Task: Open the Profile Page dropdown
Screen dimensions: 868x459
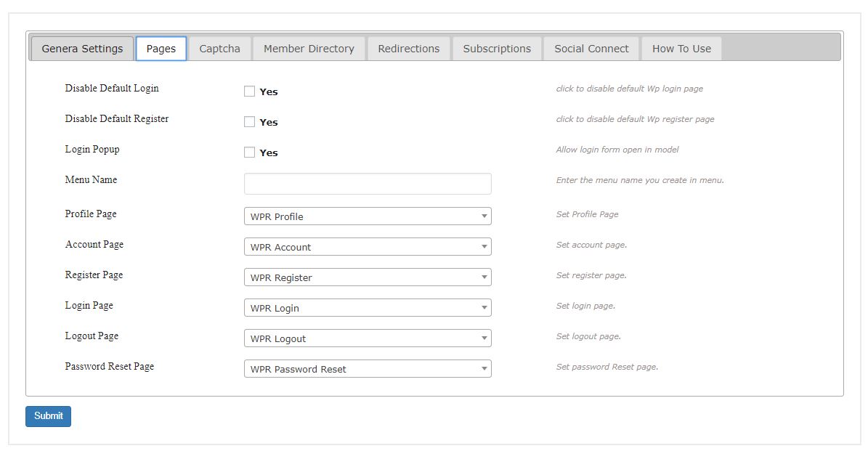Action: 368,216
